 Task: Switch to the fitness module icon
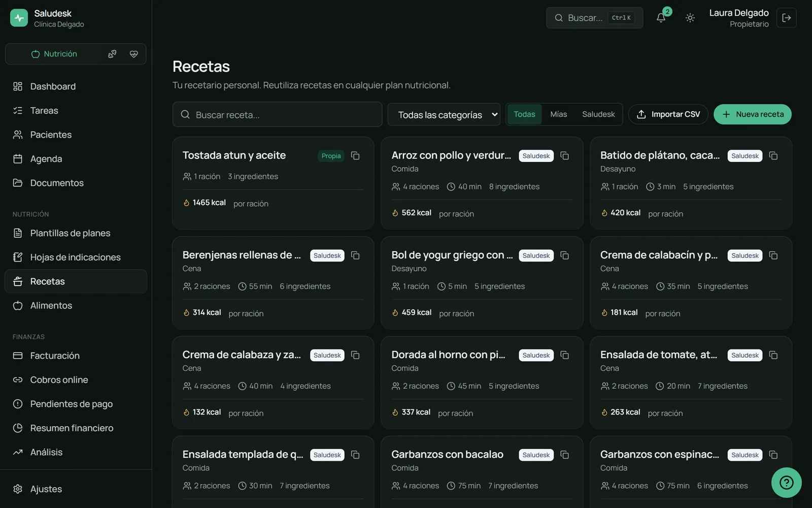[x=112, y=54]
